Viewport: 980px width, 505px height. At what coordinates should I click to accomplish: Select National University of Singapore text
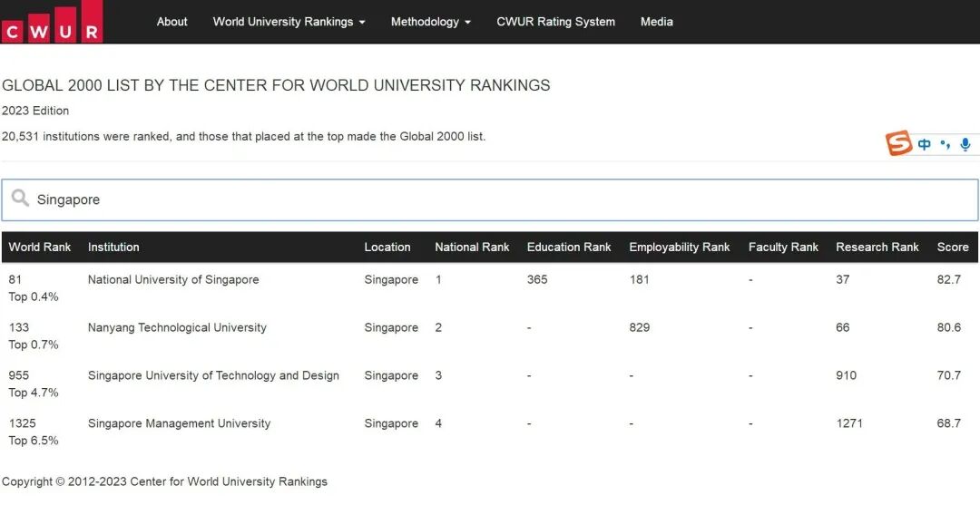click(x=173, y=279)
